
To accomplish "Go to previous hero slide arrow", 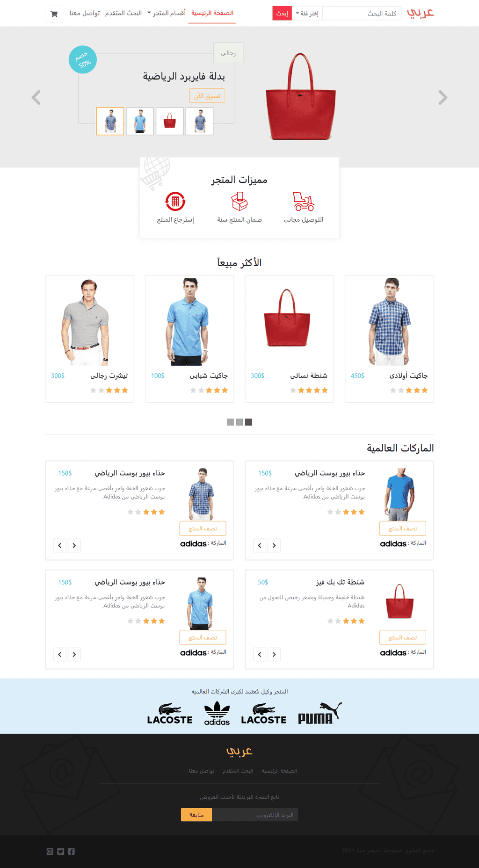I will click(x=36, y=97).
